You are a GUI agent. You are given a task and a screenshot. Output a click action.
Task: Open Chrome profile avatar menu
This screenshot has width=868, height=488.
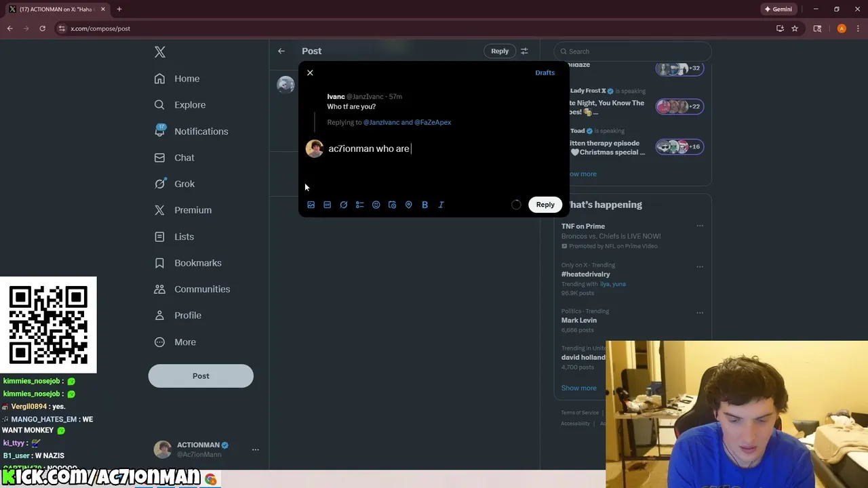pos(842,28)
